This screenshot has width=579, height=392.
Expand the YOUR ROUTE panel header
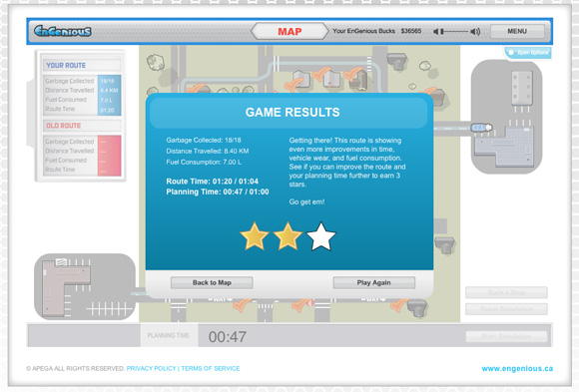pyautogui.click(x=82, y=66)
